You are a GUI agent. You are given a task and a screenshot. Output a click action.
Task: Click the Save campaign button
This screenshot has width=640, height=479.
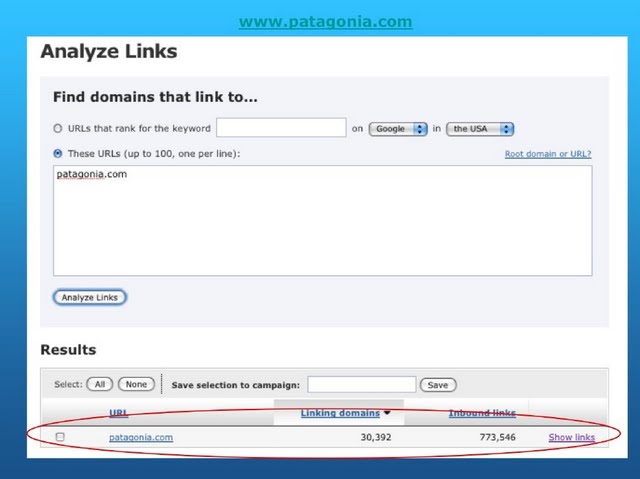coord(438,385)
